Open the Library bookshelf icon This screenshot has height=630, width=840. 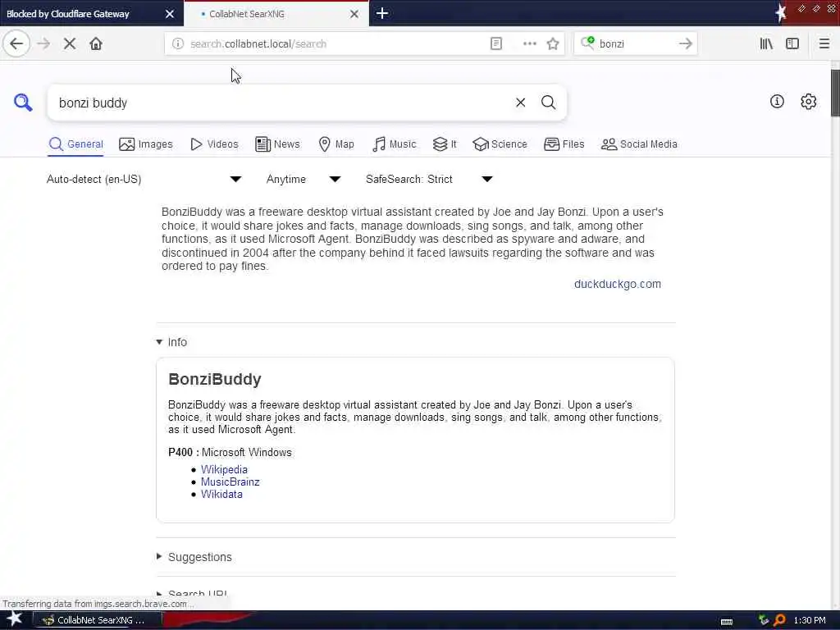tap(766, 44)
